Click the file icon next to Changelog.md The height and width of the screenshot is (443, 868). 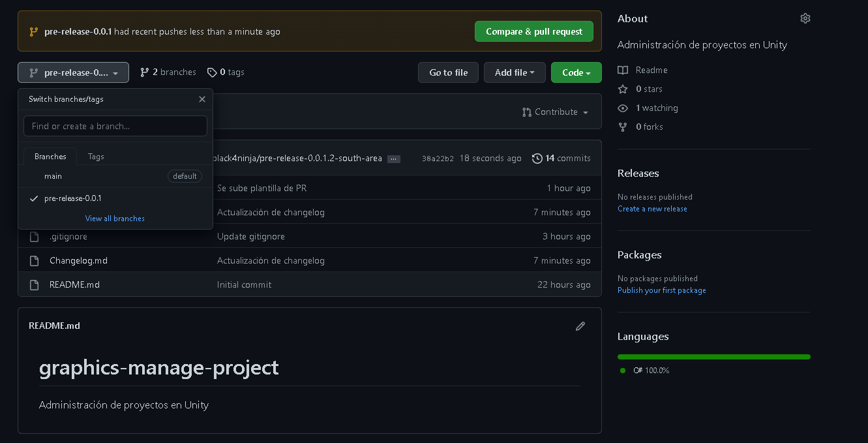click(x=35, y=261)
